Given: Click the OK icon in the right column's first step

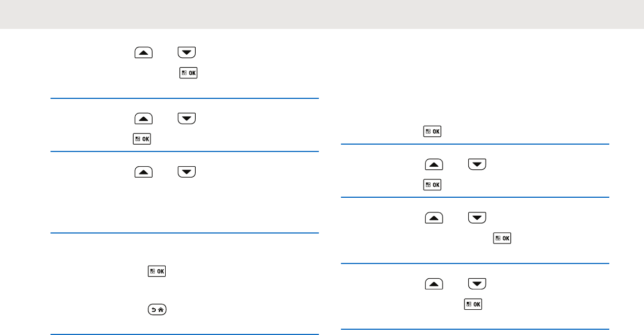Looking at the screenshot, I should pyautogui.click(x=432, y=131).
